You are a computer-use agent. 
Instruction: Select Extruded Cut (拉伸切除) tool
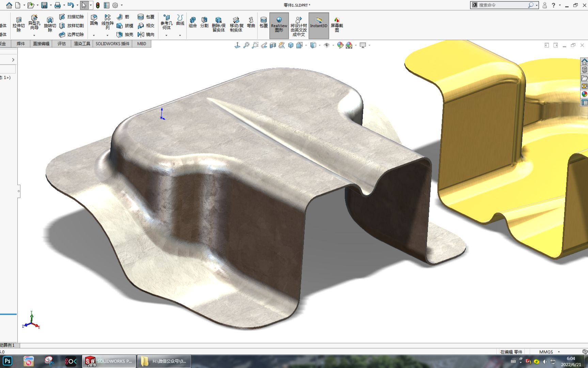click(x=19, y=25)
